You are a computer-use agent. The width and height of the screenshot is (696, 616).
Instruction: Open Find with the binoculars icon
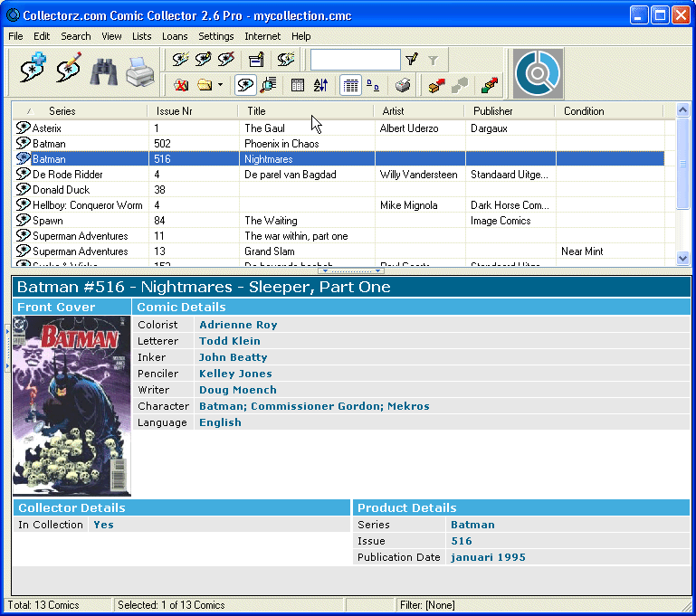104,71
